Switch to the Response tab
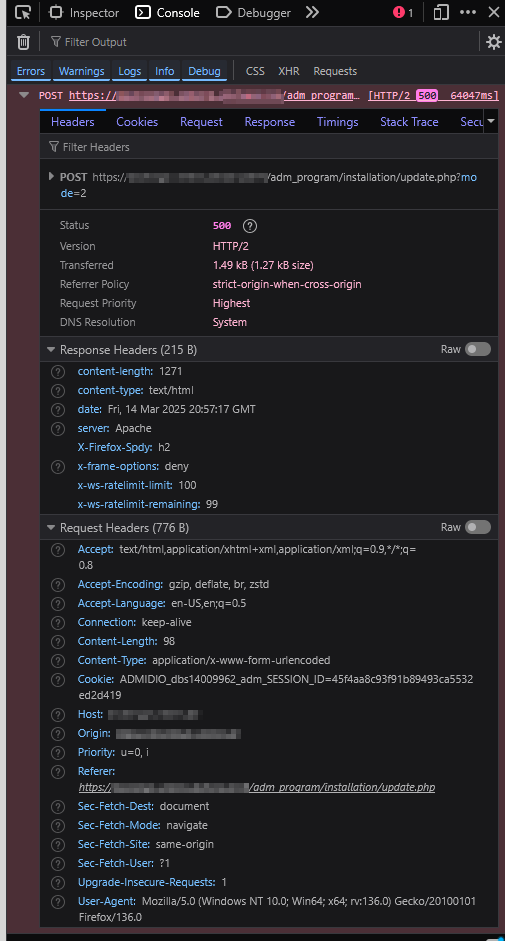The image size is (505, 941). (x=270, y=122)
